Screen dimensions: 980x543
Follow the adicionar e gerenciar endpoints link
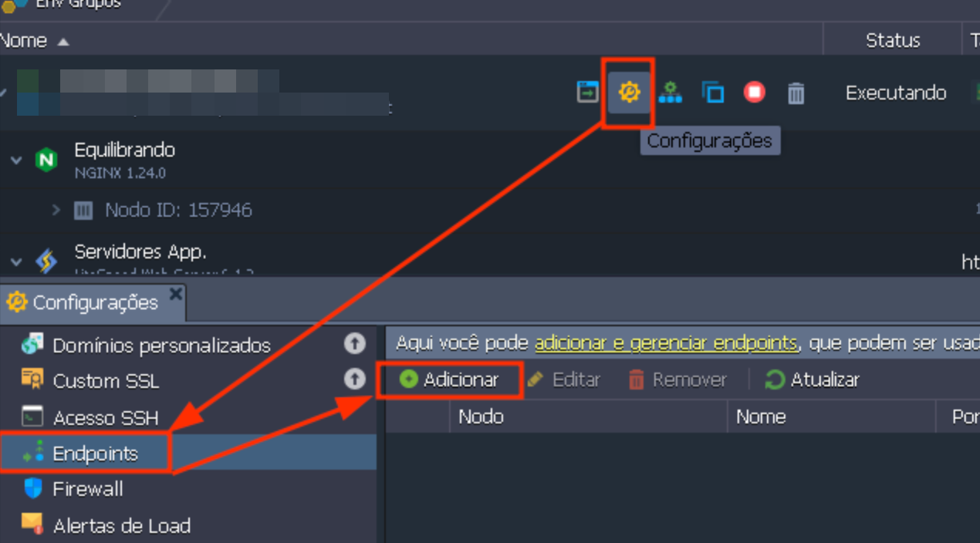click(665, 342)
